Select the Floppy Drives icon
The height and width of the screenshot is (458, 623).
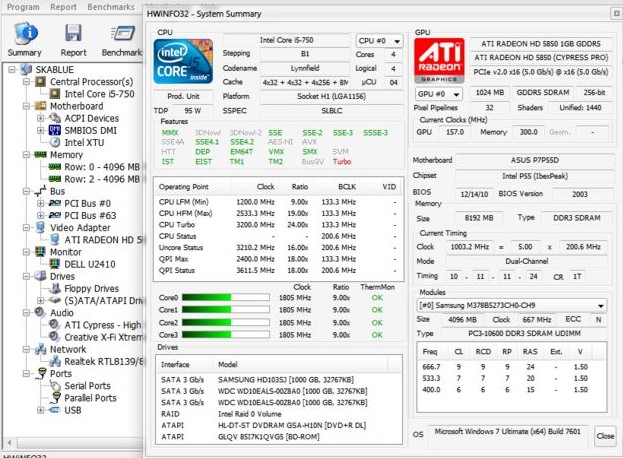[56, 288]
